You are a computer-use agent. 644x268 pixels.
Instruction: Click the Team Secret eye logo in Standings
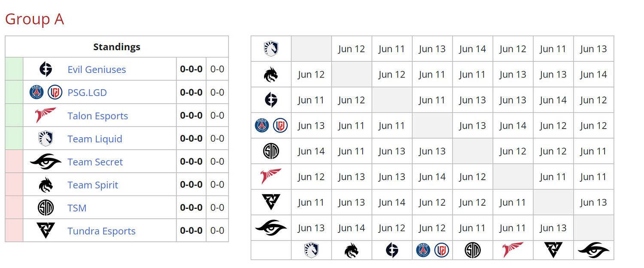tap(46, 162)
